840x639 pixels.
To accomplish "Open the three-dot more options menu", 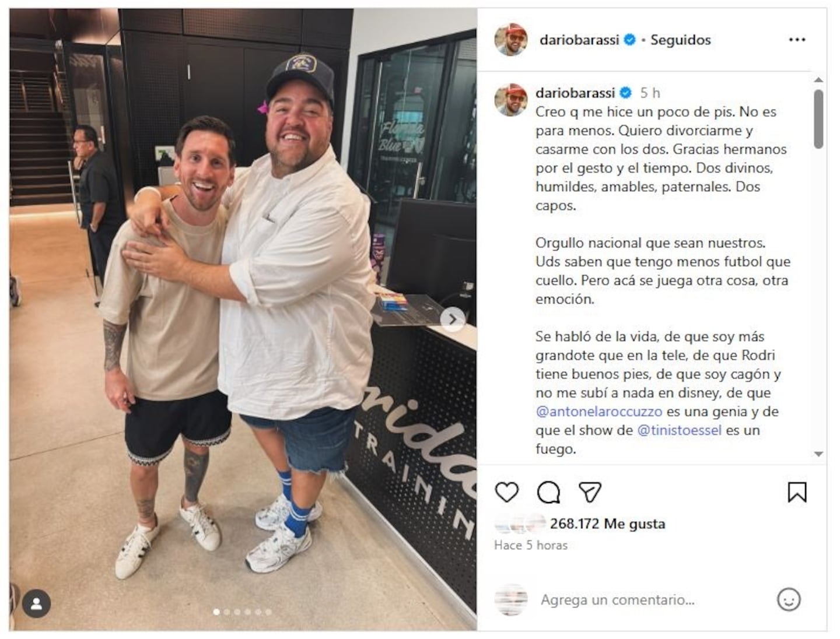I will click(x=797, y=40).
